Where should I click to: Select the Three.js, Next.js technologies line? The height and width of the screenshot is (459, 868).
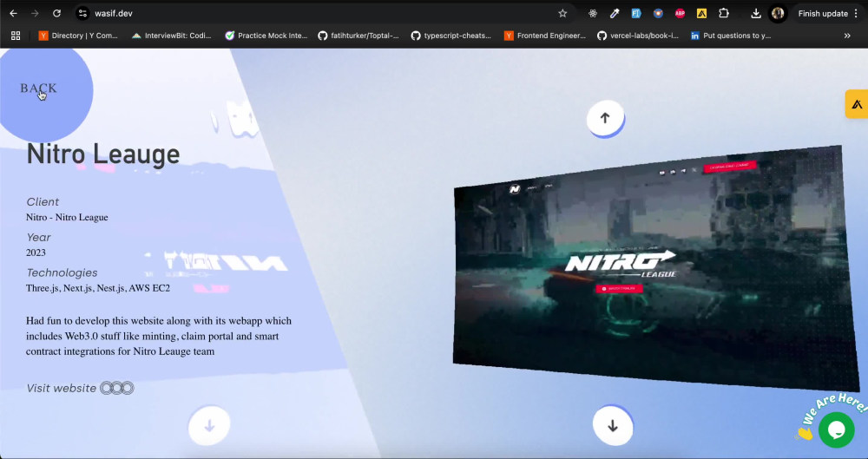(98, 288)
